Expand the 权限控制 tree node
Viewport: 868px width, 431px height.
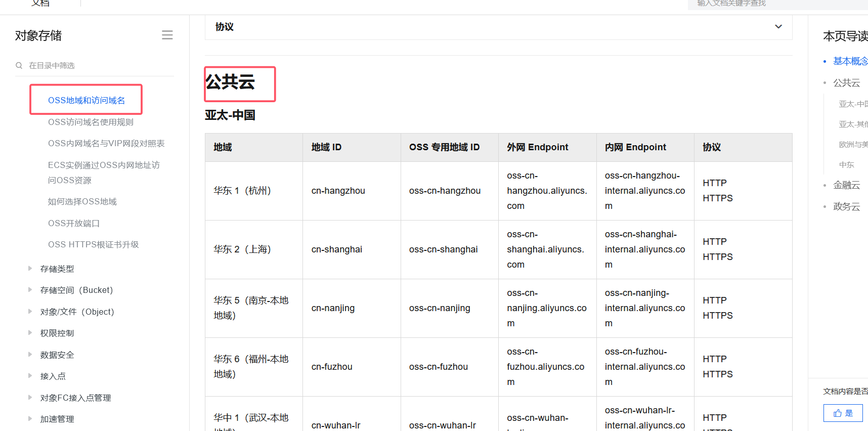tap(30, 333)
